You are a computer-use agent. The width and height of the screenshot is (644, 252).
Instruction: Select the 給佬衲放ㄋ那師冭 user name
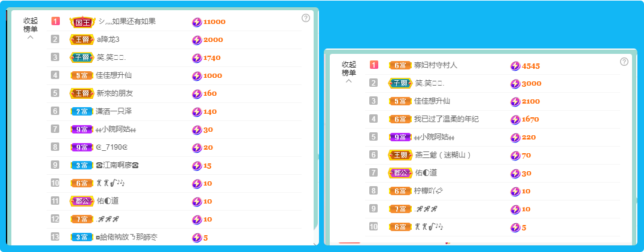[126, 237]
